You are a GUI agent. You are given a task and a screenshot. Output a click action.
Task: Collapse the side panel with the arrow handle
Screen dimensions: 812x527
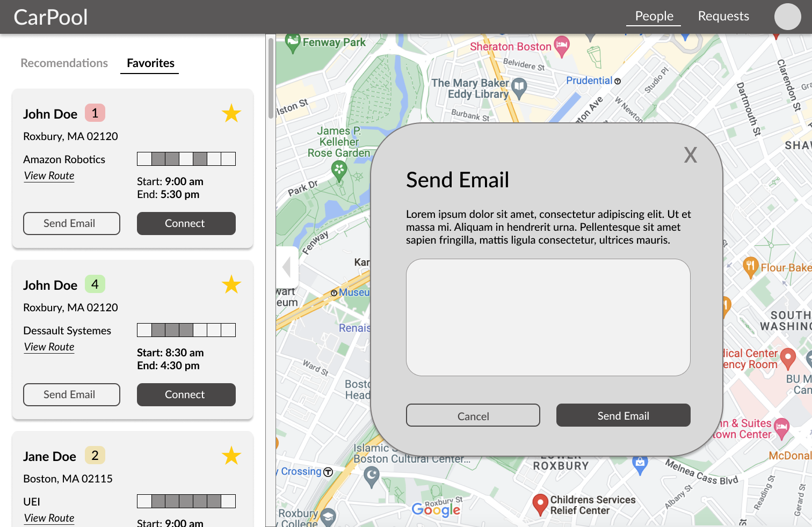pos(287,267)
